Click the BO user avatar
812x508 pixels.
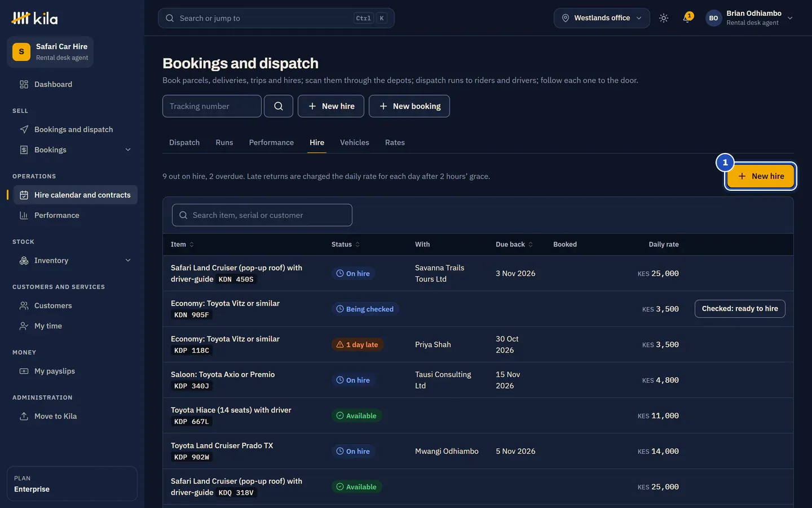[713, 18]
